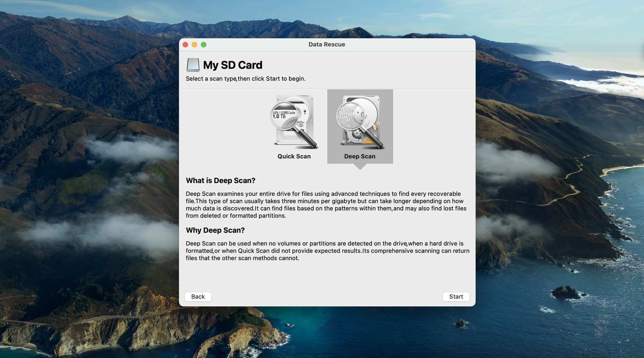Select the Quick Scan hard drive icon
Viewport: 644px width, 358px height.
point(294,122)
